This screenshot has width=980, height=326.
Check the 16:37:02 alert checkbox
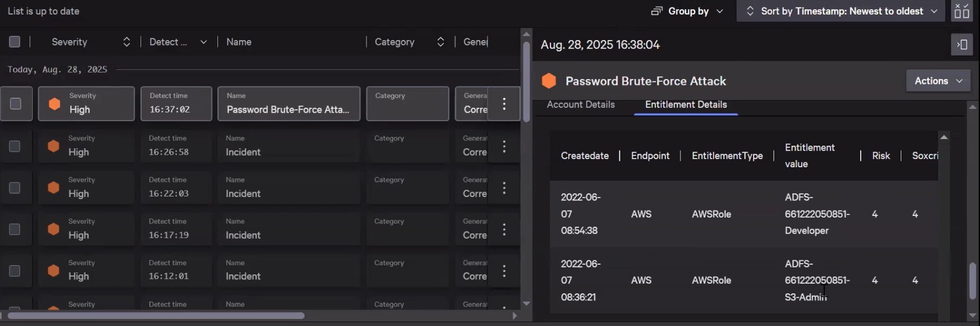click(16, 104)
